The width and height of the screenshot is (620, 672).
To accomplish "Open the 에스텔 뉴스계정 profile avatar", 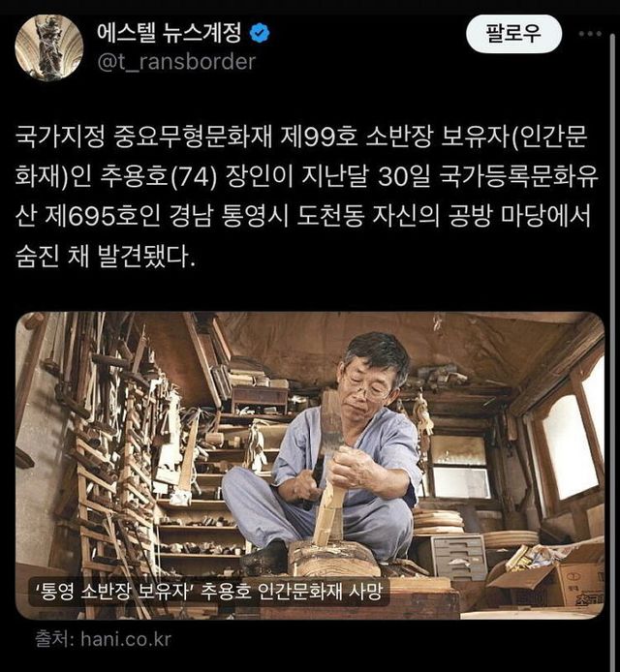I will click(x=48, y=47).
